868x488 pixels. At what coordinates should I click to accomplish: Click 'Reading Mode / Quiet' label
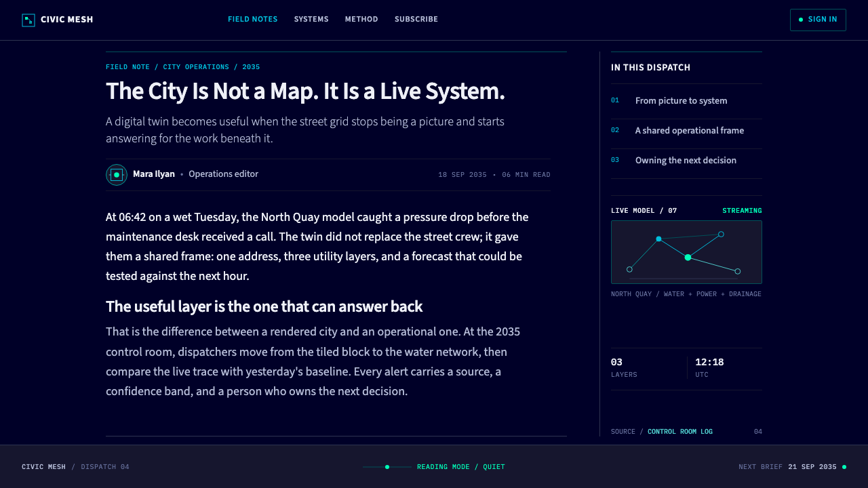(x=461, y=467)
